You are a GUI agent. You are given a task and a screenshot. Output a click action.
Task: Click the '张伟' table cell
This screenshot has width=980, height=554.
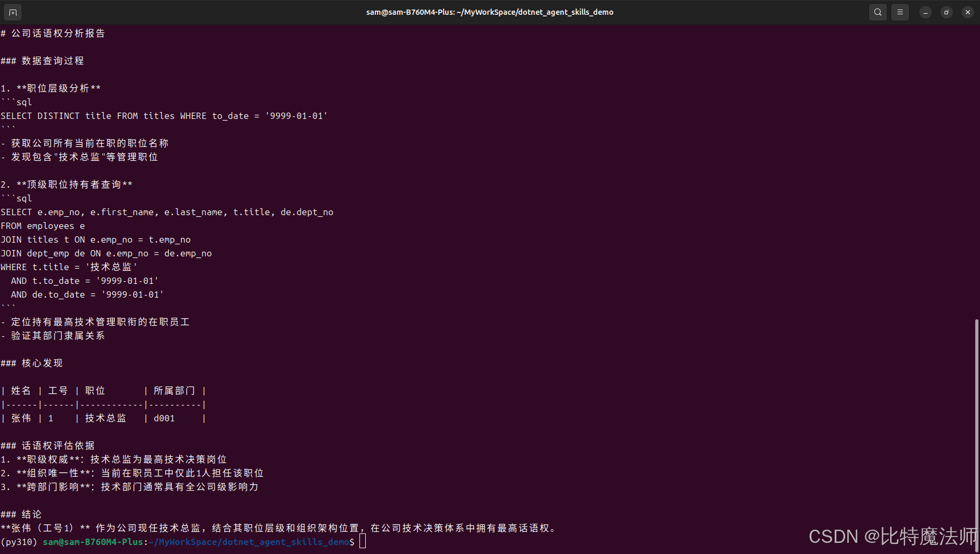coord(21,418)
